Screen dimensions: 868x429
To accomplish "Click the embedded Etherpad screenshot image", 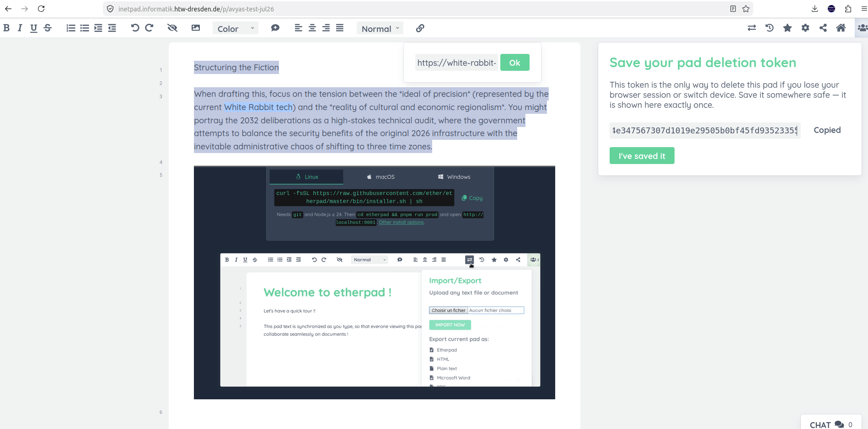I will (x=375, y=283).
